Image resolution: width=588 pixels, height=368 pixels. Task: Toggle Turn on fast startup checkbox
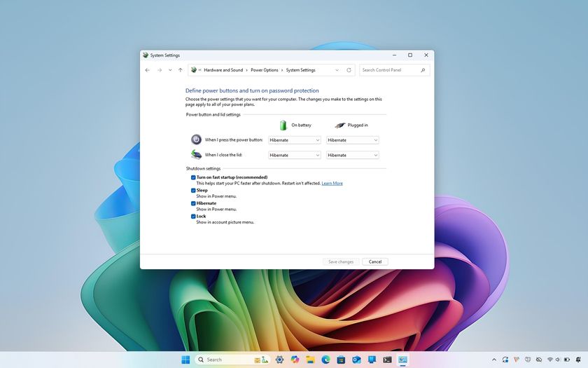click(193, 177)
